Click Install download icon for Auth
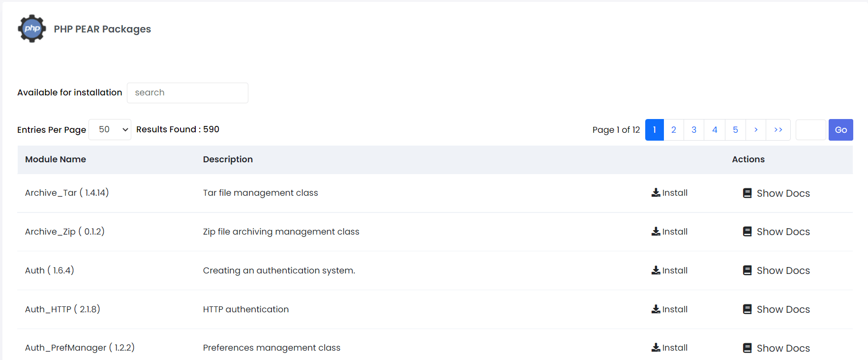Screen dimensions: 868x360 [x=656, y=270]
